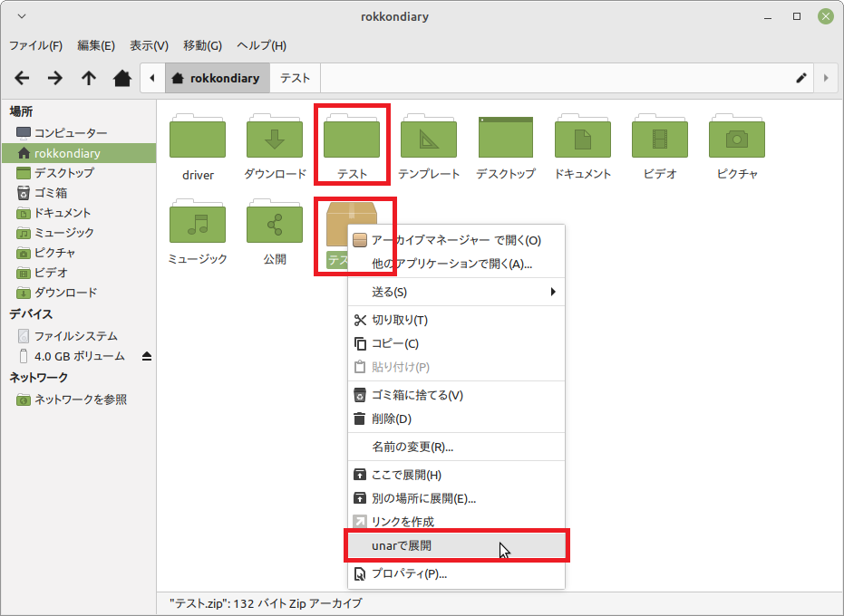Choose ゴミ箱に捨てる(V) from the context menu
The height and width of the screenshot is (616, 844).
click(457, 396)
